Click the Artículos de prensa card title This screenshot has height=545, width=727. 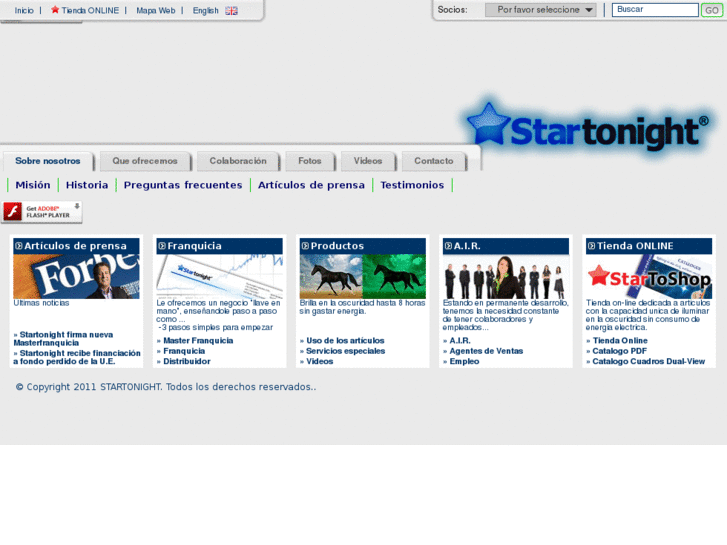click(x=75, y=246)
